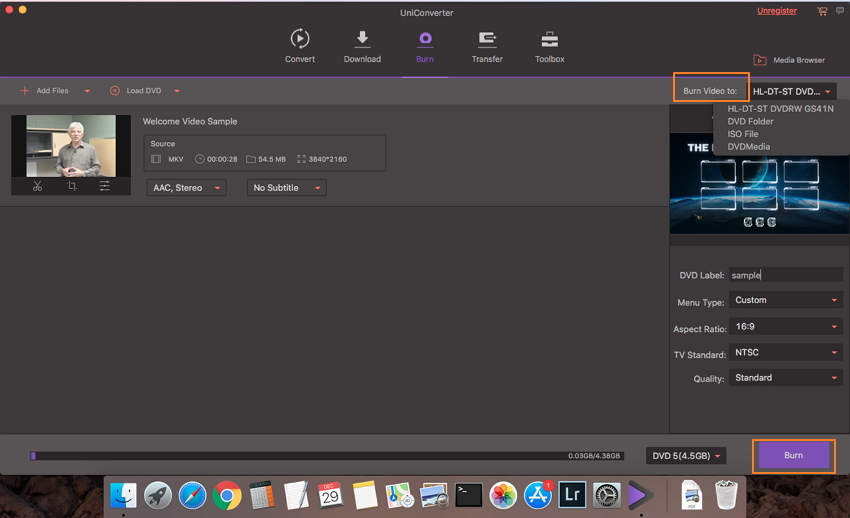Click the Welcome Video Sample title
Screen dimensions: 850x518
click(x=190, y=121)
